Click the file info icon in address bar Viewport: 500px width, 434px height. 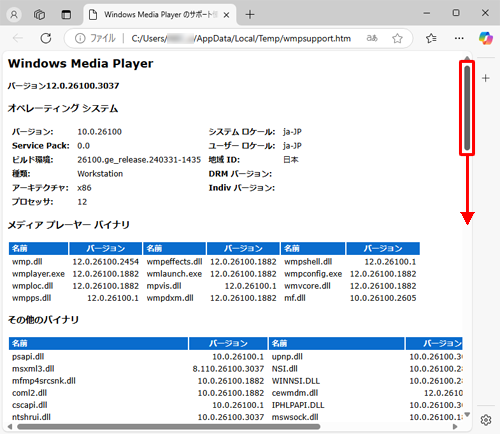coord(80,39)
